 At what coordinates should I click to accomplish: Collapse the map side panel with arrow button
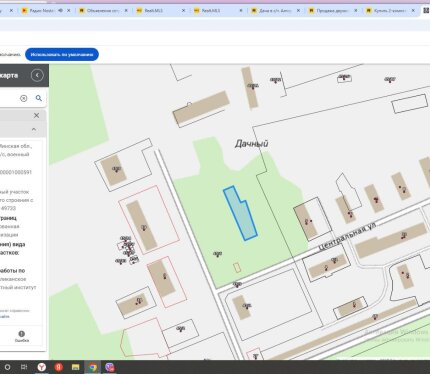(37, 75)
